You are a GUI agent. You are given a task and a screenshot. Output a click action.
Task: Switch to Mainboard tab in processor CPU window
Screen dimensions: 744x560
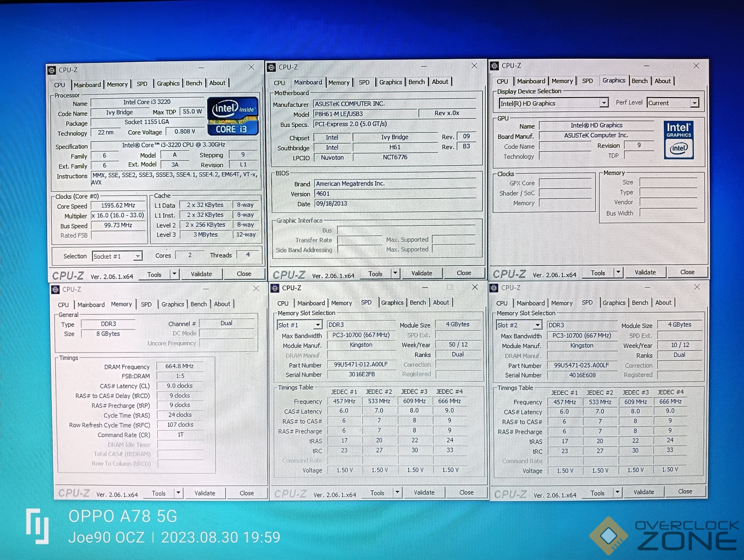point(87,84)
